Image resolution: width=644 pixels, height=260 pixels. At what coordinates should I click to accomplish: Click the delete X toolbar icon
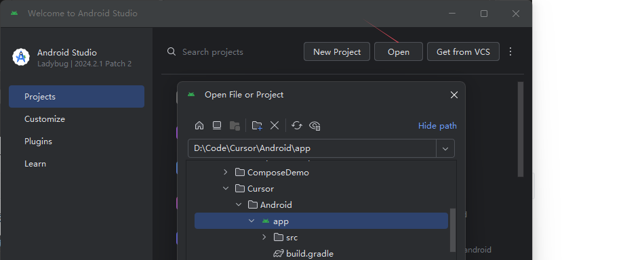click(x=275, y=125)
